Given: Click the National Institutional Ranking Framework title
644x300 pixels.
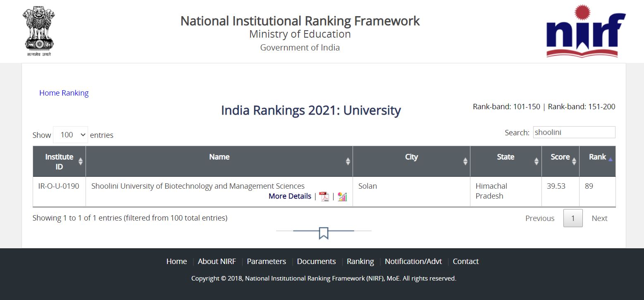Looking at the screenshot, I should pyautogui.click(x=300, y=21).
